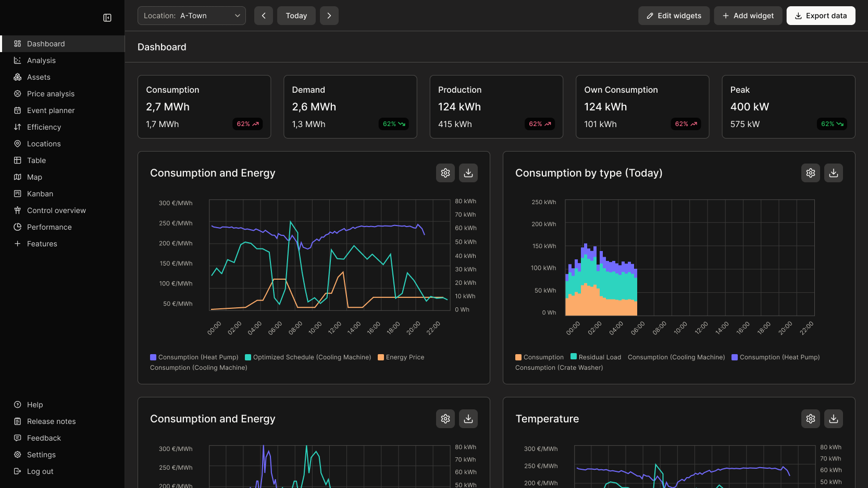Download data from the Consumption by type widget
868x488 pixels.
(833, 172)
